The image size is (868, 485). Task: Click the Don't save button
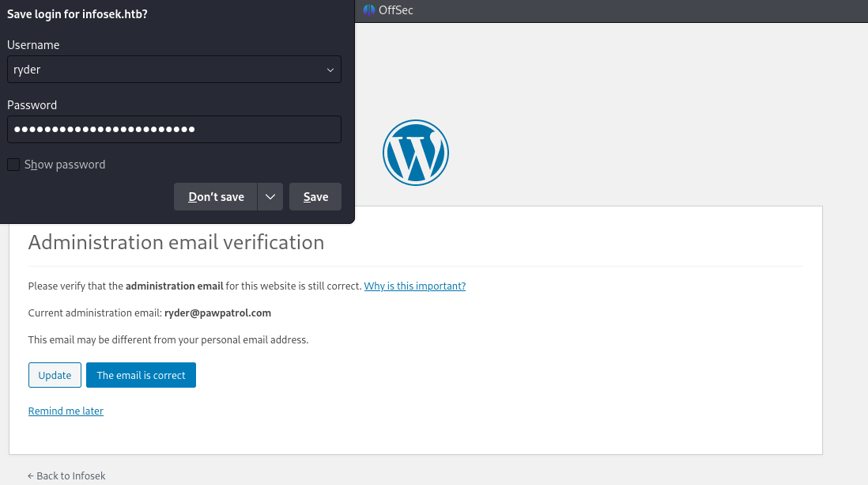pyautogui.click(x=216, y=197)
